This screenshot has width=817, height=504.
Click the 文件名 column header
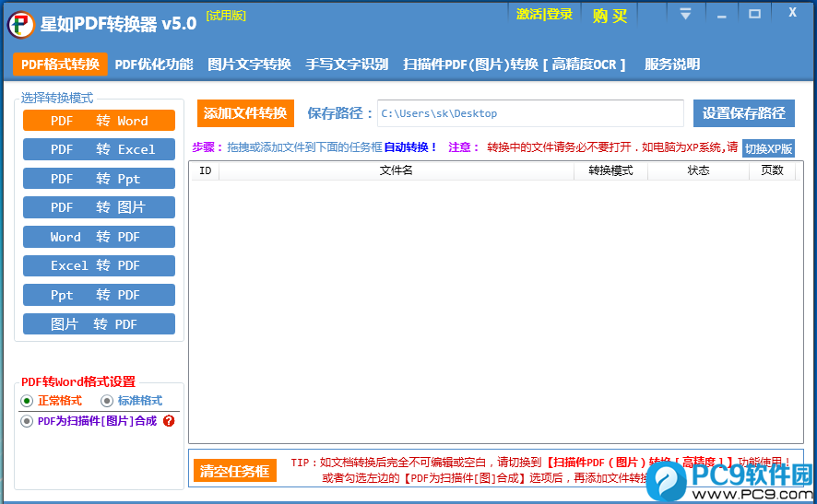point(396,170)
